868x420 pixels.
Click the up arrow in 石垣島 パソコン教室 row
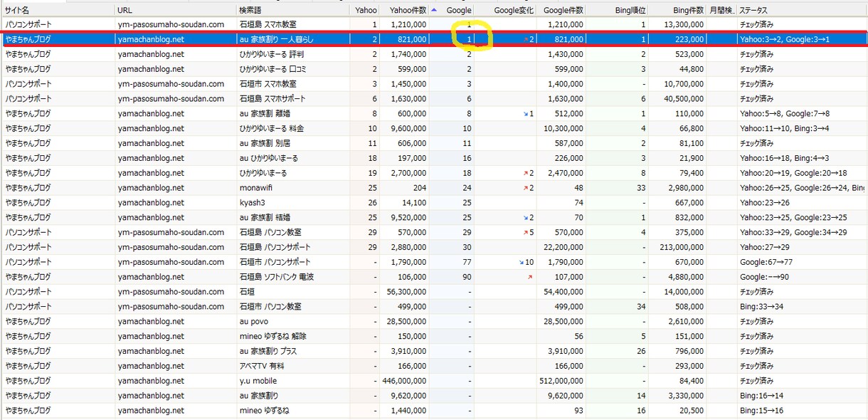pyautogui.click(x=526, y=233)
